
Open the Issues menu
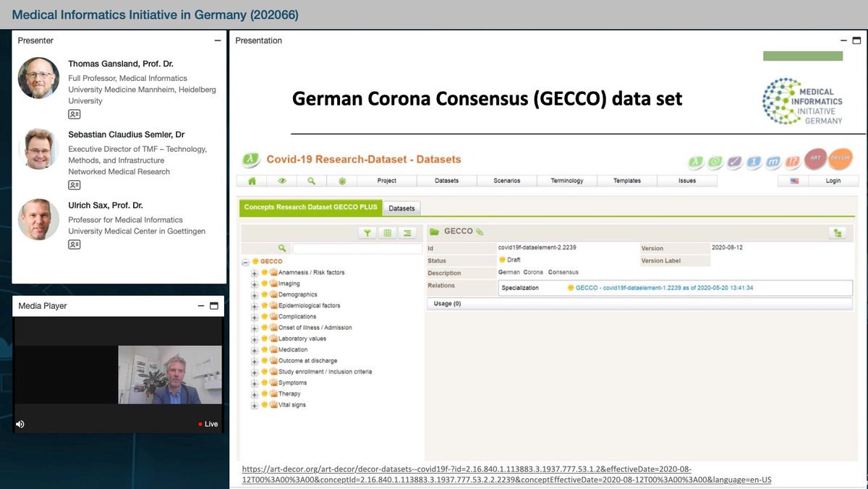[x=687, y=181]
